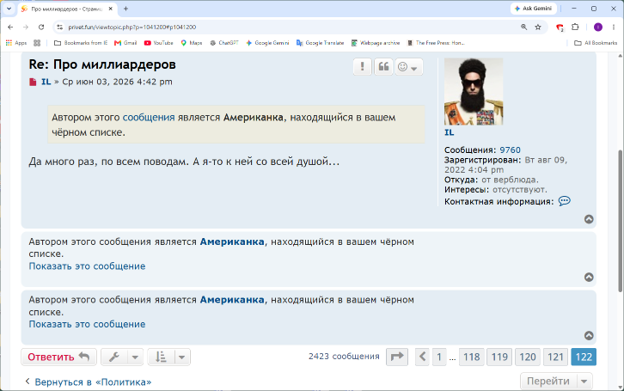This screenshot has height=391, width=624.
Task: Go to page 119
Action: point(499,357)
